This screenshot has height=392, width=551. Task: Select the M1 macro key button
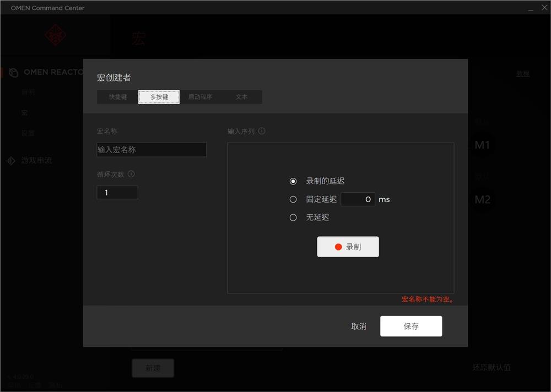tap(482, 144)
